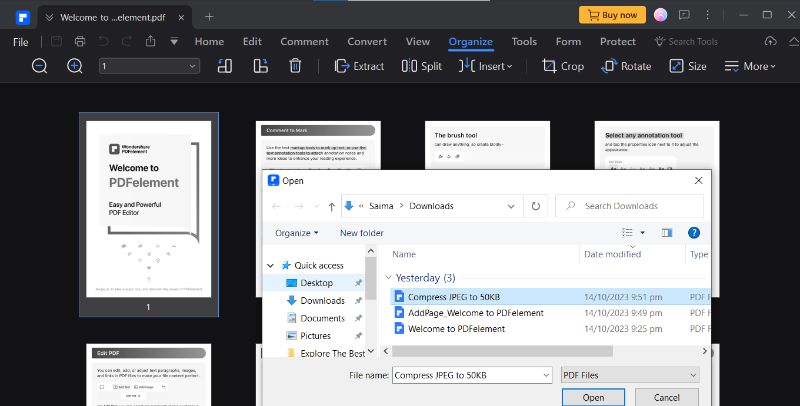
Task: Switch to the Protect tab
Action: [x=617, y=42]
